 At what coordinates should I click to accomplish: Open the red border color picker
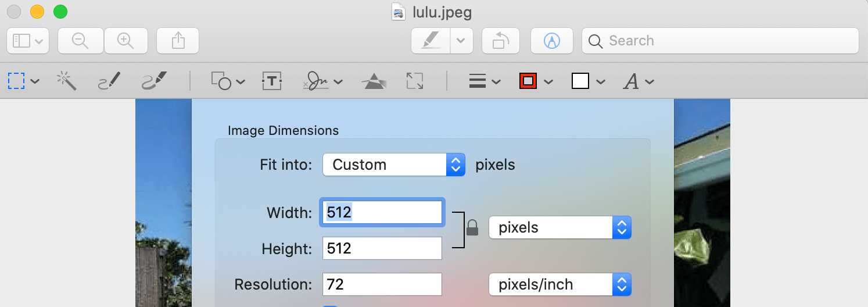[x=535, y=81]
